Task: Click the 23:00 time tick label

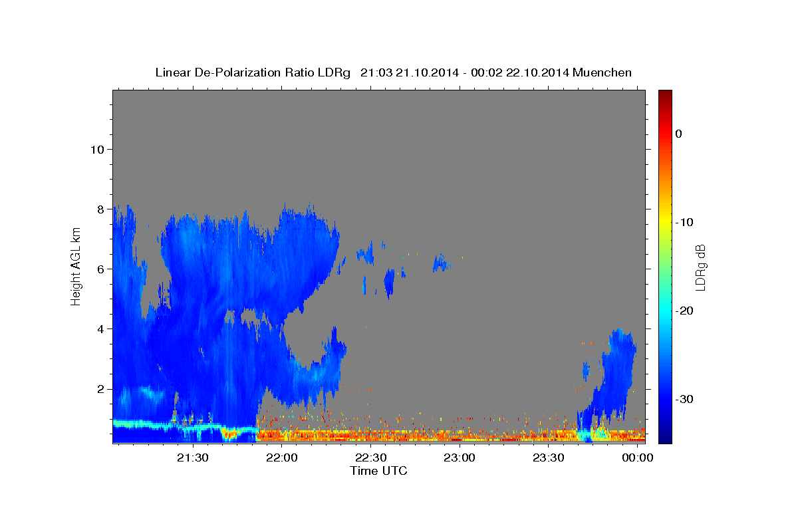Action: 460,458
